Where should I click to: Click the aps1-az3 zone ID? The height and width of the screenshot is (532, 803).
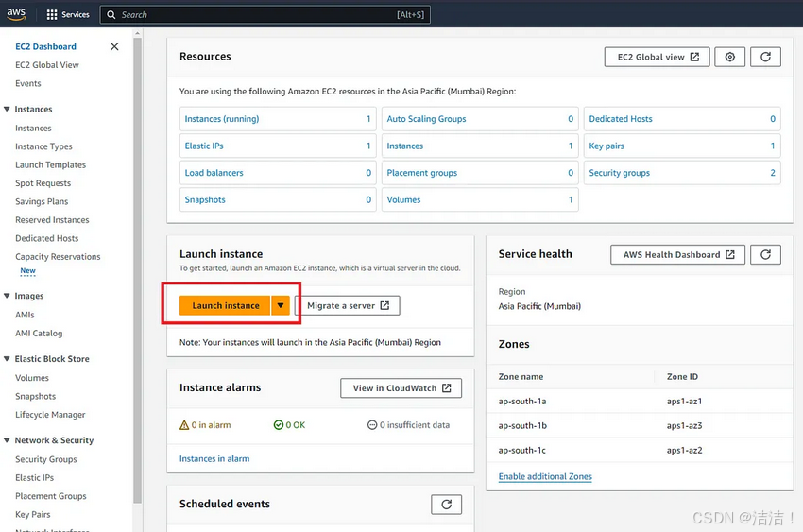(684, 426)
